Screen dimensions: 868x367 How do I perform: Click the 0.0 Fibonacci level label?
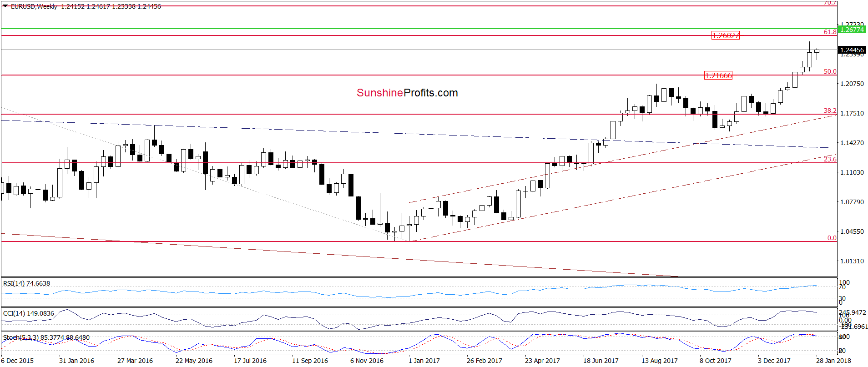832,238
